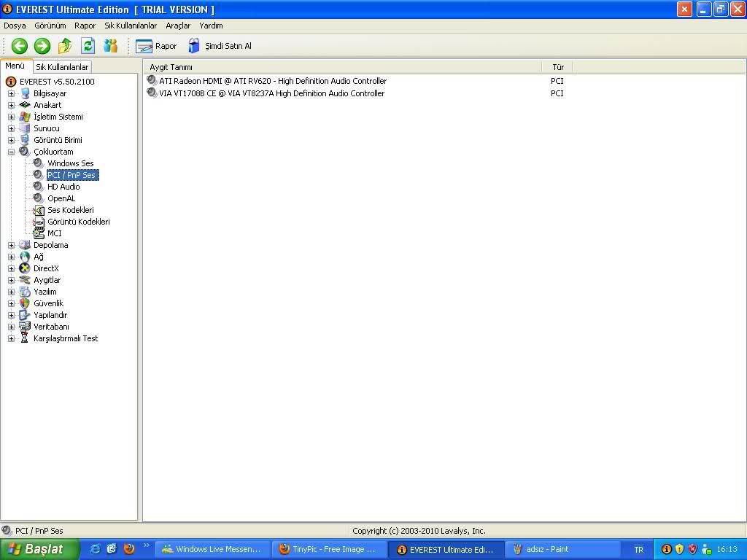Image resolution: width=747 pixels, height=560 pixels.
Task: Click the Aygıtlar devices icon
Action: click(x=25, y=280)
